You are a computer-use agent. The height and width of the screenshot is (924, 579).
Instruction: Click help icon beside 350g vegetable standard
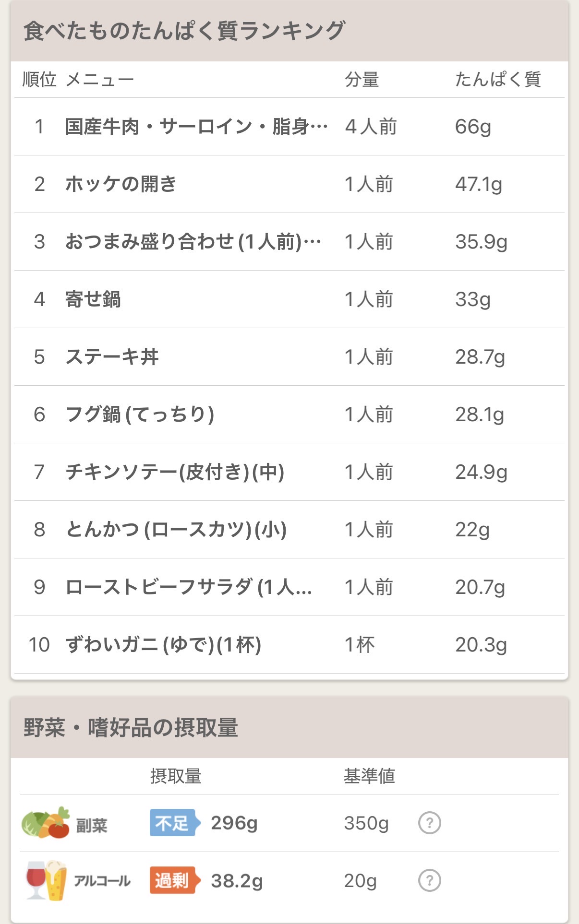coord(429,823)
